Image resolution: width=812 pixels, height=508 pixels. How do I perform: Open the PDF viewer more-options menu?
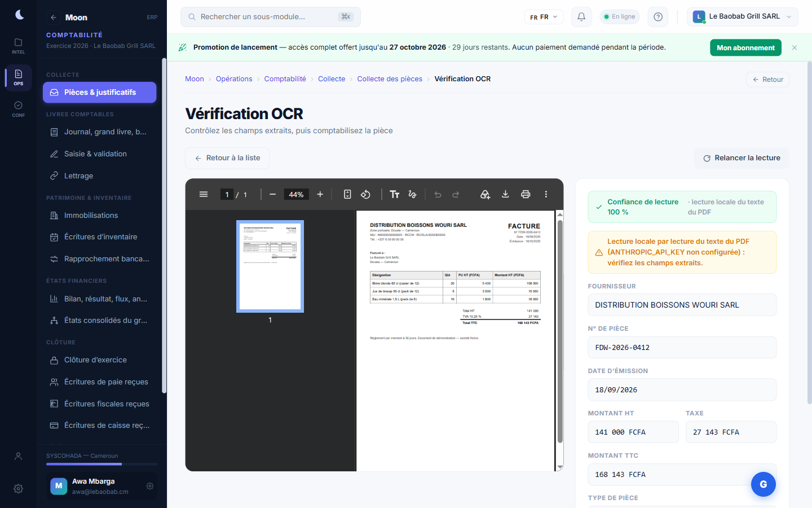tap(546, 194)
